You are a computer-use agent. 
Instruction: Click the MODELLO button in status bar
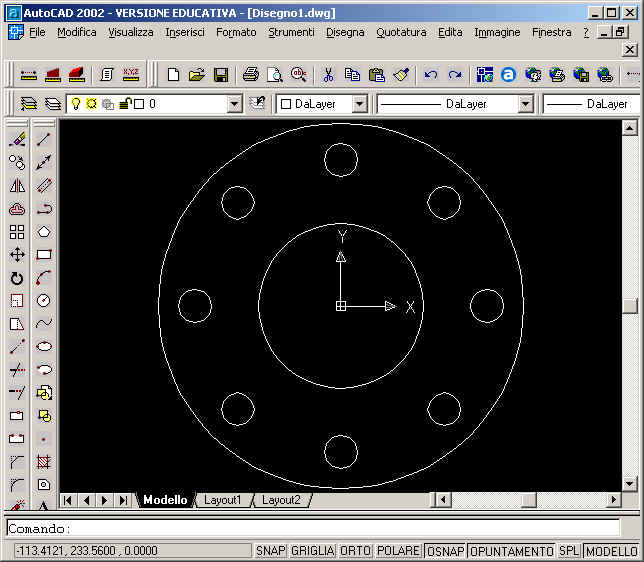click(612, 551)
